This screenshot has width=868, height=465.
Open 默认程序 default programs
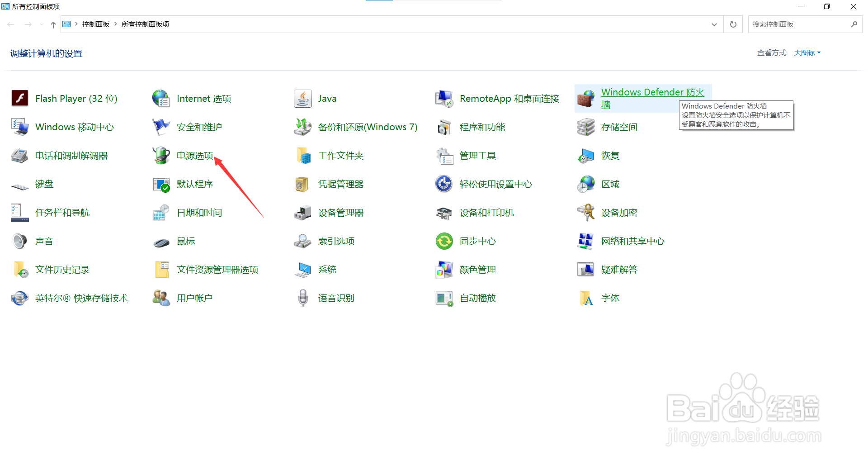click(195, 184)
